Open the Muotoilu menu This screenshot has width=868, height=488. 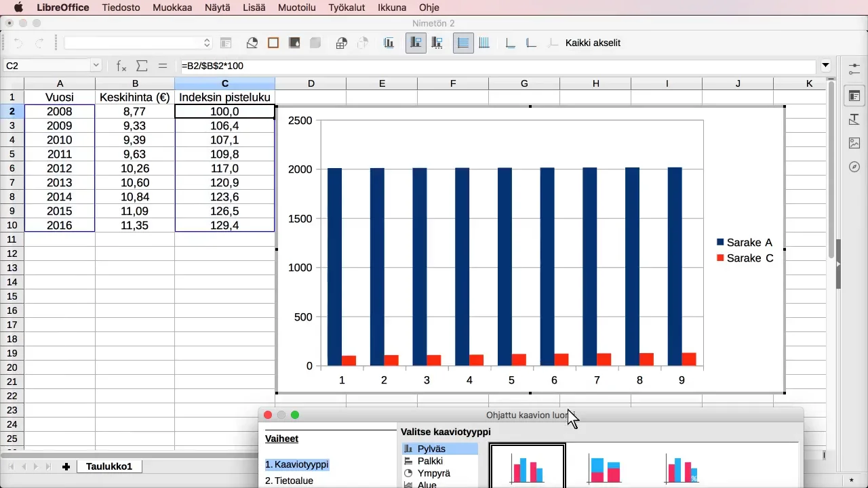(296, 7)
